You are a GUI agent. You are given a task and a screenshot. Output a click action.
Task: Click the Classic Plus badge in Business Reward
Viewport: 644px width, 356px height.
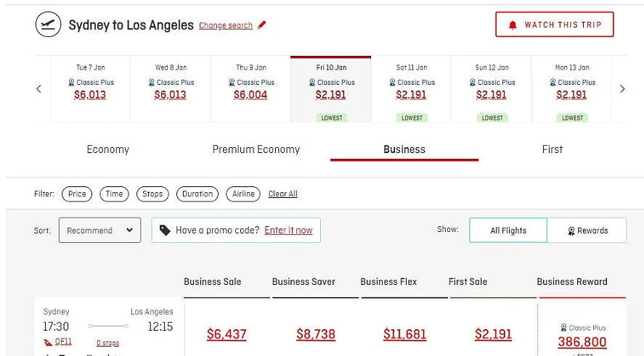(582, 328)
